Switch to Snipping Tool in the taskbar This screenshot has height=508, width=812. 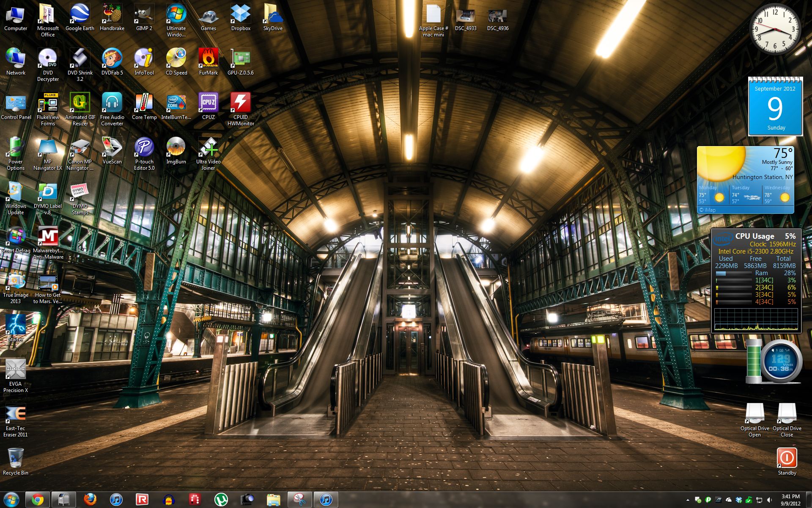point(299,500)
